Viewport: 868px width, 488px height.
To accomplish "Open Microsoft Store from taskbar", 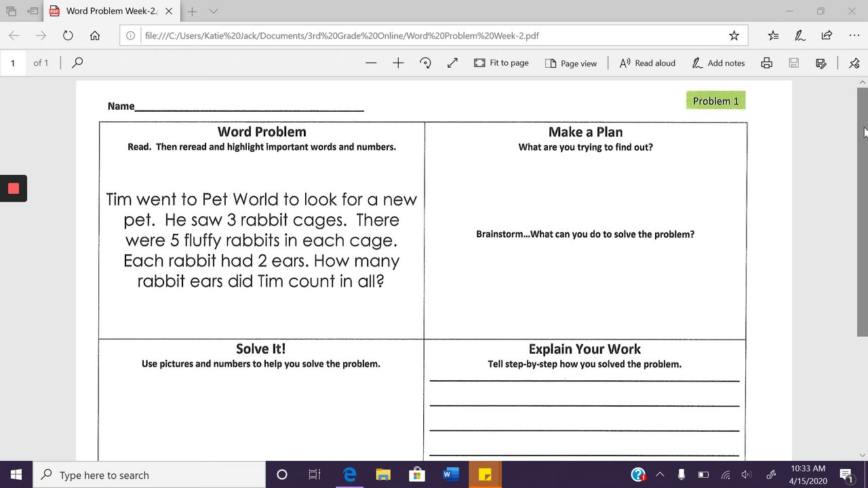I will point(416,474).
